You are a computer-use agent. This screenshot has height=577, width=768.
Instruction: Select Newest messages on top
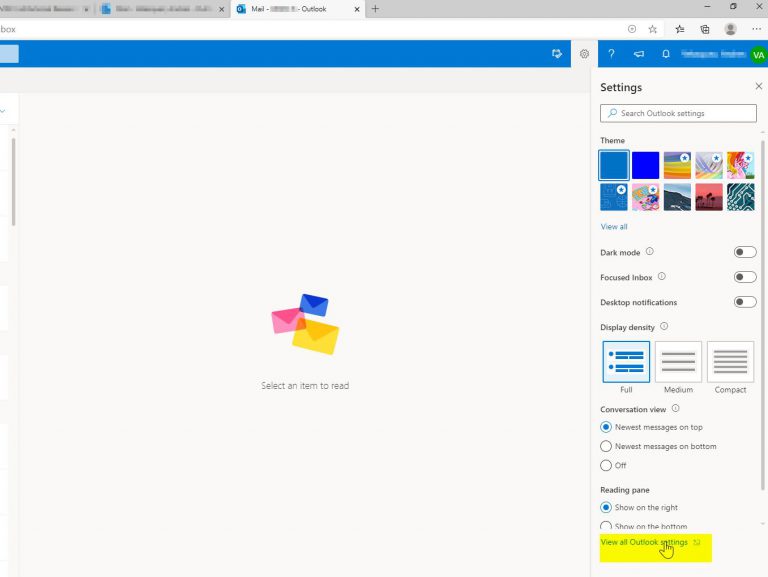pyautogui.click(x=606, y=427)
